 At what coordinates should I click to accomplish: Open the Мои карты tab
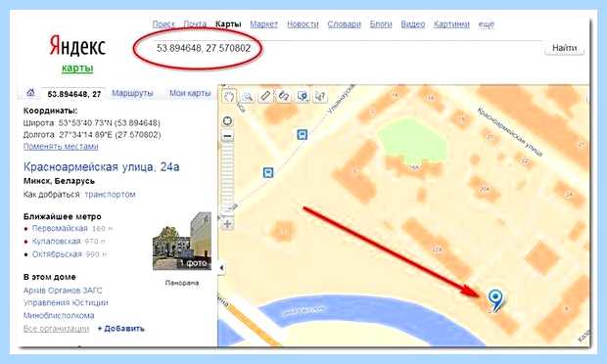190,93
